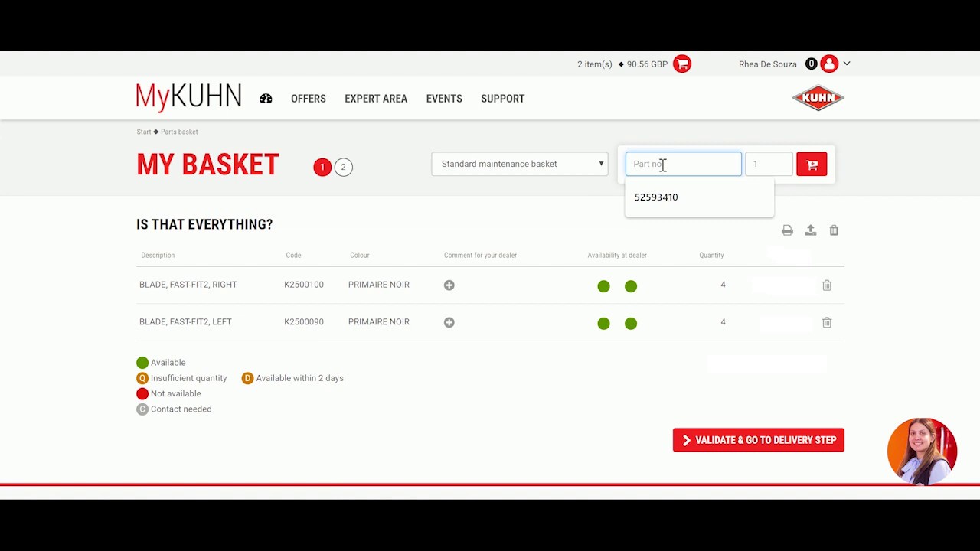This screenshot has height=551, width=980.
Task: Click PRIMAIRE NOIR colour for K2500090
Action: coord(379,322)
